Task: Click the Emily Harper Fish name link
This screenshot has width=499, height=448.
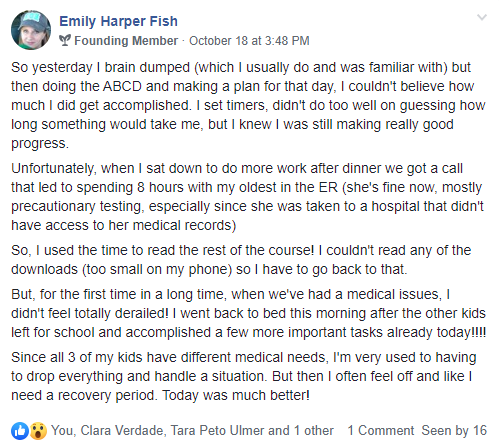Action: 118,21
